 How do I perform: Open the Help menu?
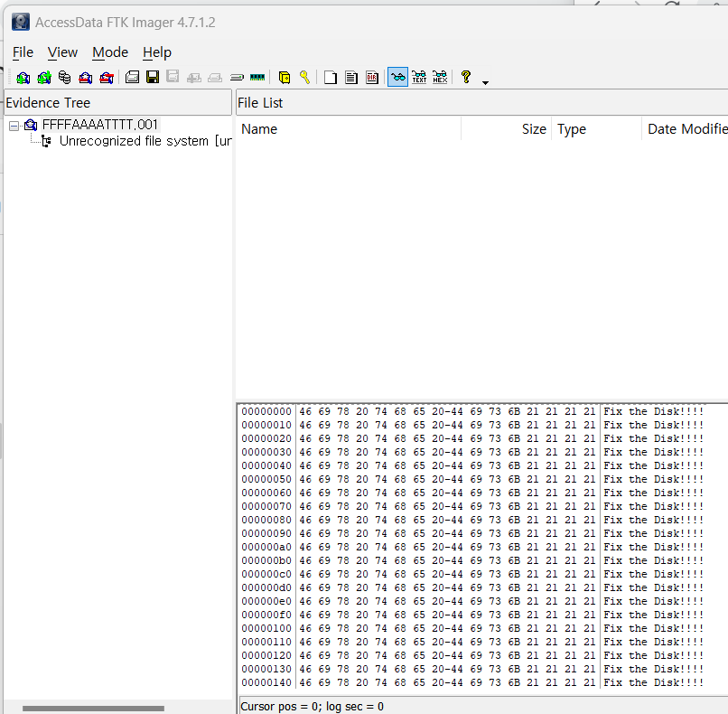pyautogui.click(x=157, y=52)
